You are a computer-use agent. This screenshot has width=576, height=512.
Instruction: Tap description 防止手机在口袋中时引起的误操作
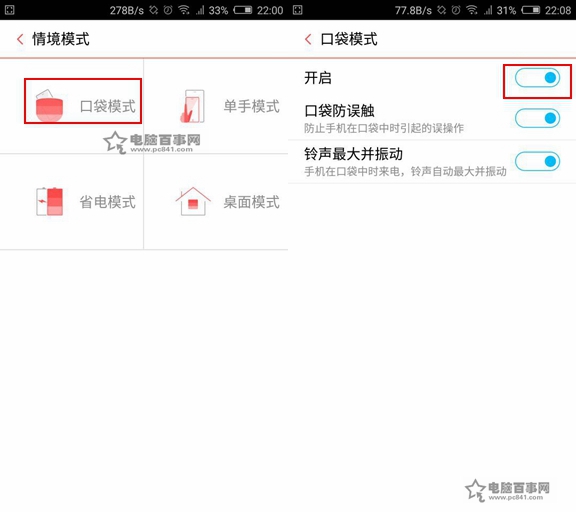384,128
